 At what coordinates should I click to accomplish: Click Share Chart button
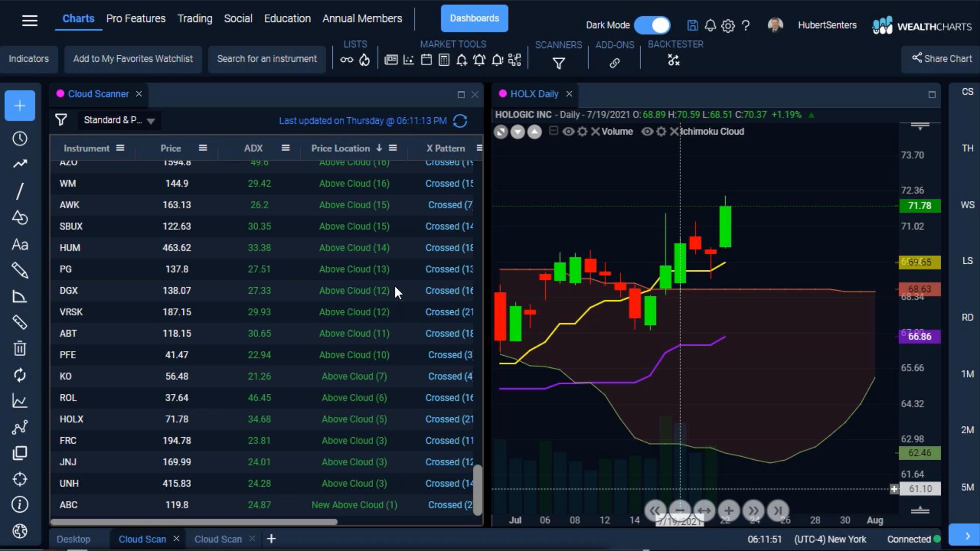pyautogui.click(x=942, y=59)
